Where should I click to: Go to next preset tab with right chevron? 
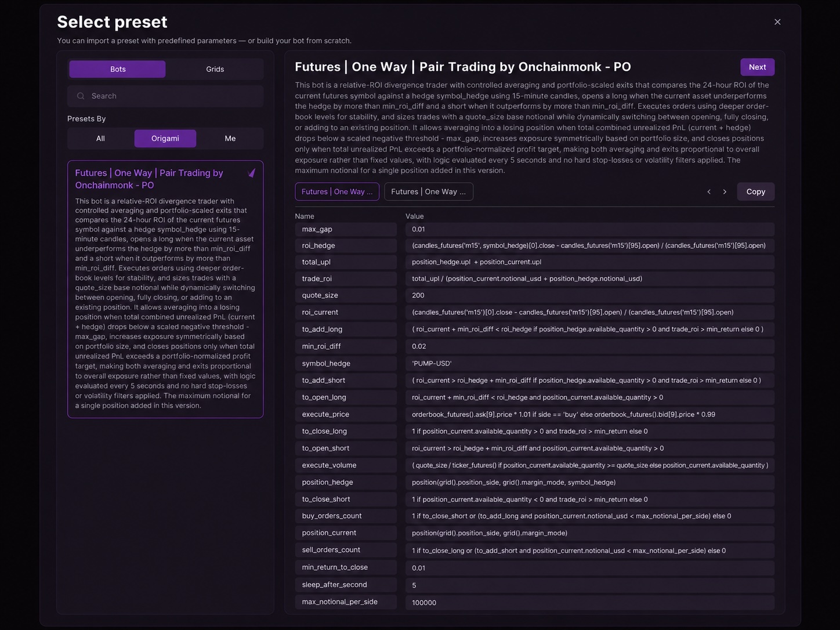coord(725,192)
